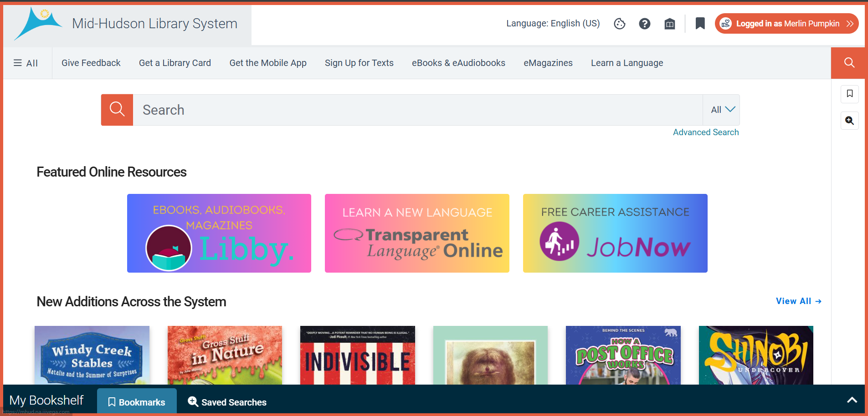Open saved searches from right sidebar icon
Screen dimensions: 868x416
point(850,121)
